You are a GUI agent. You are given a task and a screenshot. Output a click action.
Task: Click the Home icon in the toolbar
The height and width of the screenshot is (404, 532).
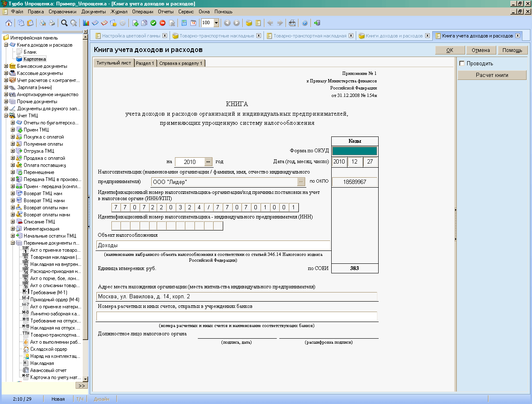pos(8,23)
